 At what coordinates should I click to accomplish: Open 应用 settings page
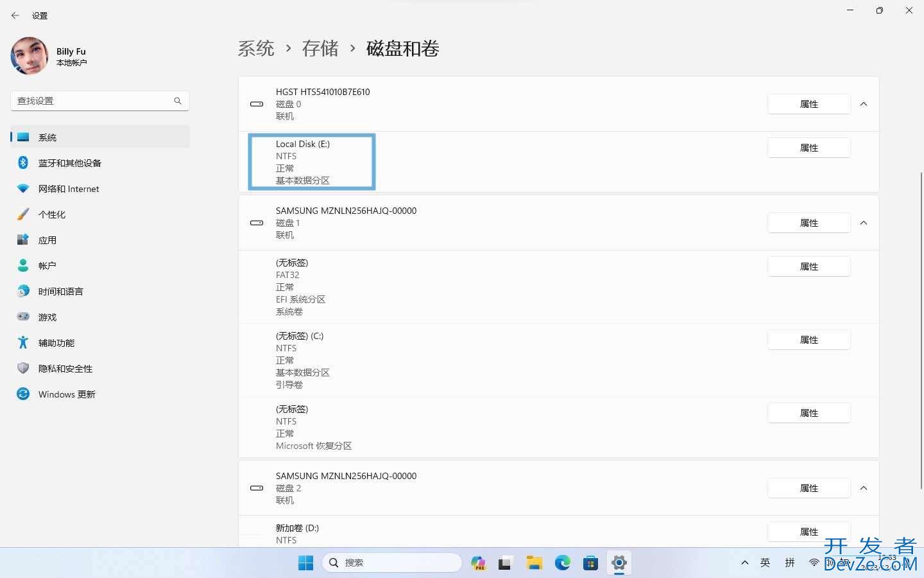[x=100, y=240]
